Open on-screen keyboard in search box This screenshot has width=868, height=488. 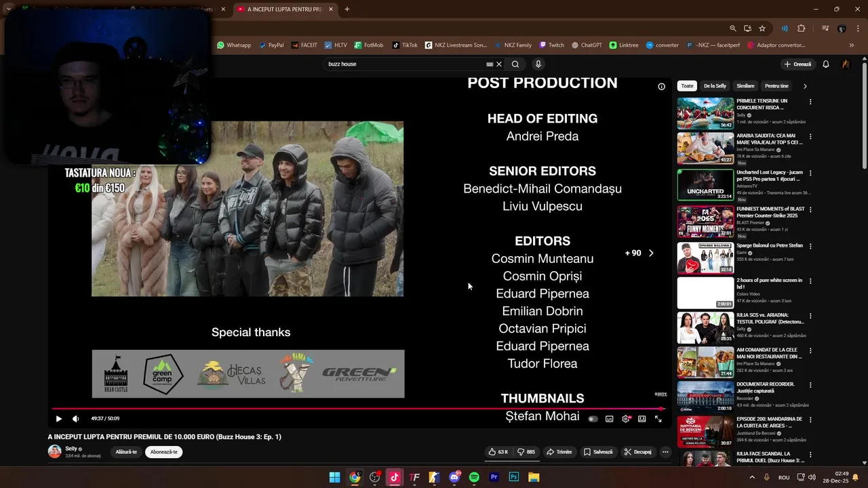490,64
